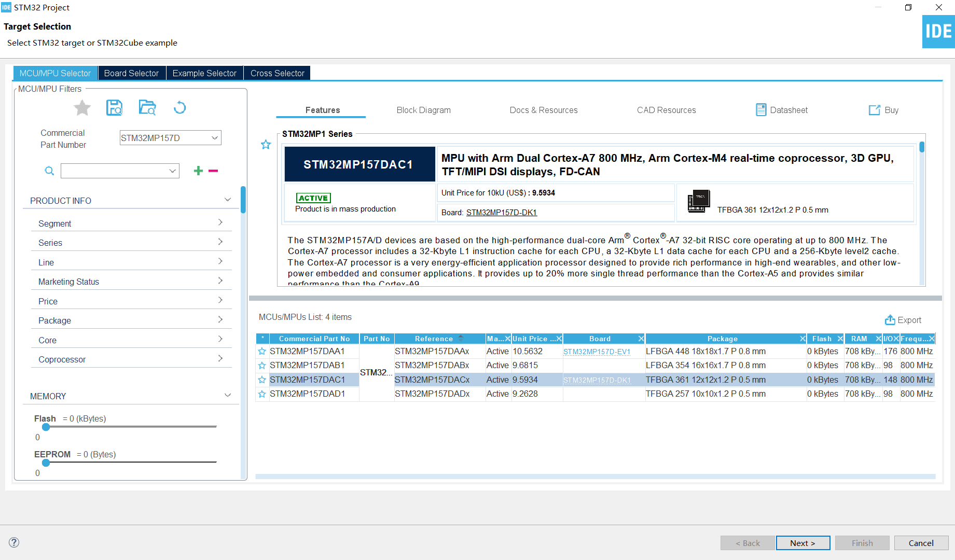Remove the Flash column
Image resolution: width=955 pixels, height=560 pixels.
coord(840,339)
